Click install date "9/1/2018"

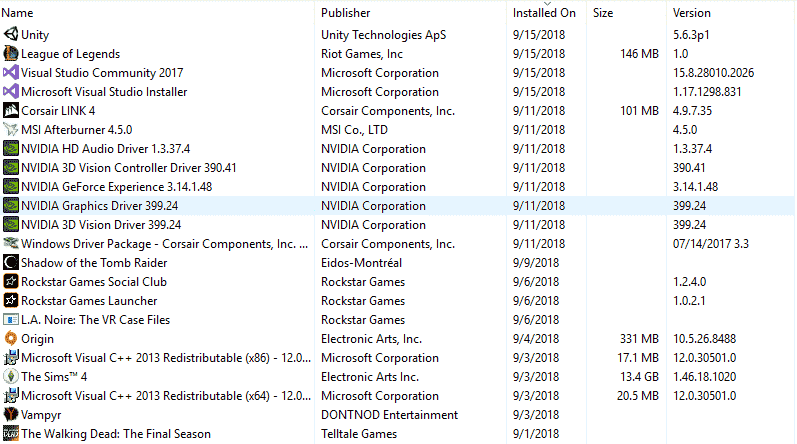click(x=536, y=434)
